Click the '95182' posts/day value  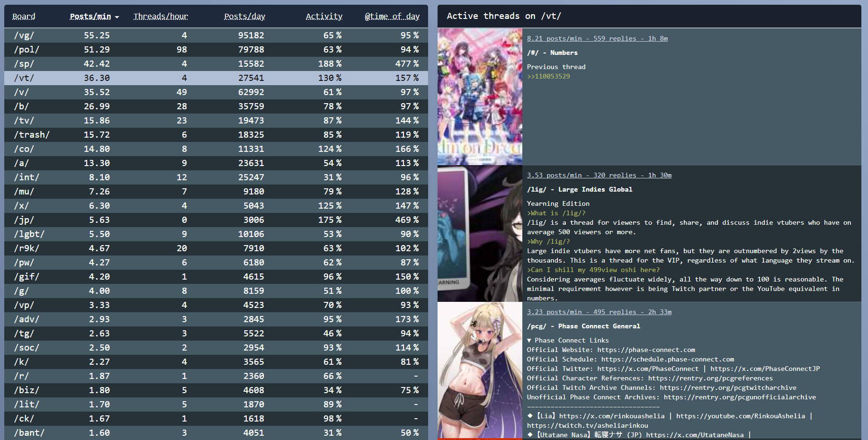coord(251,35)
